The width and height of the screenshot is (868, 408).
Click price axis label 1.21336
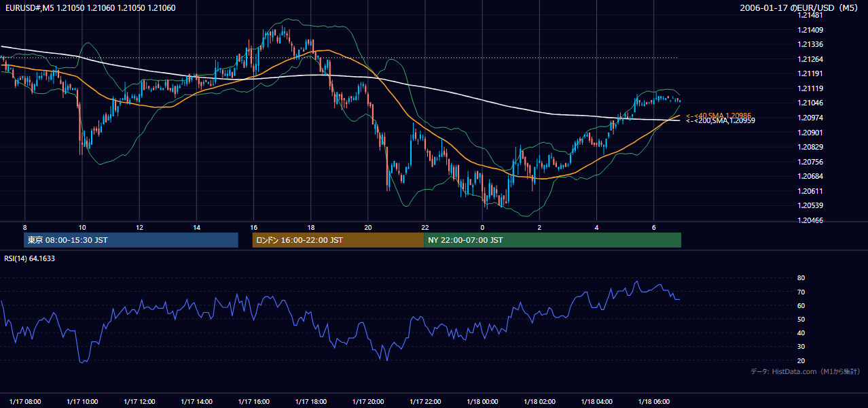point(811,44)
